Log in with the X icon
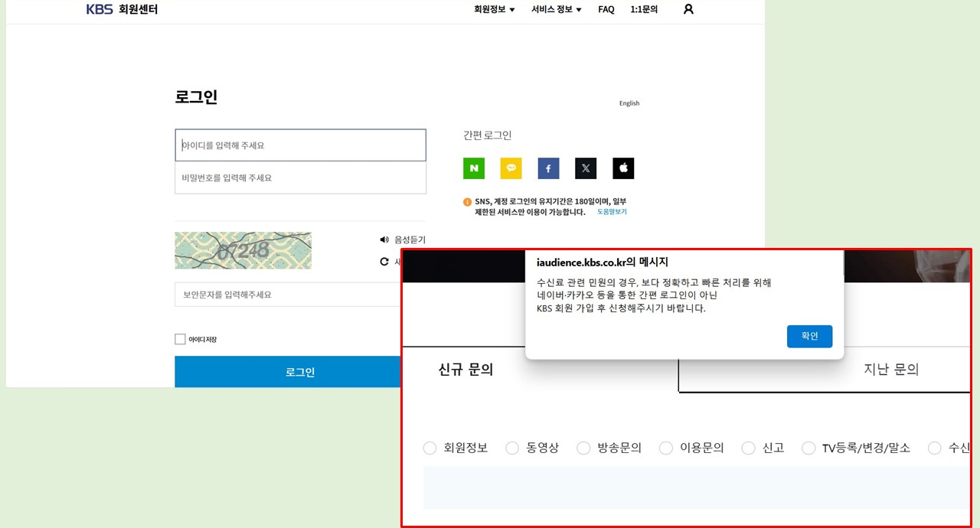 click(586, 168)
